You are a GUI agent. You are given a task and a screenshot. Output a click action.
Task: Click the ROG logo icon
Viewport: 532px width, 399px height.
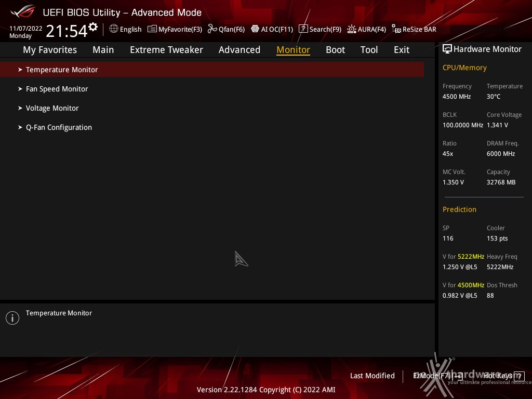(x=23, y=12)
